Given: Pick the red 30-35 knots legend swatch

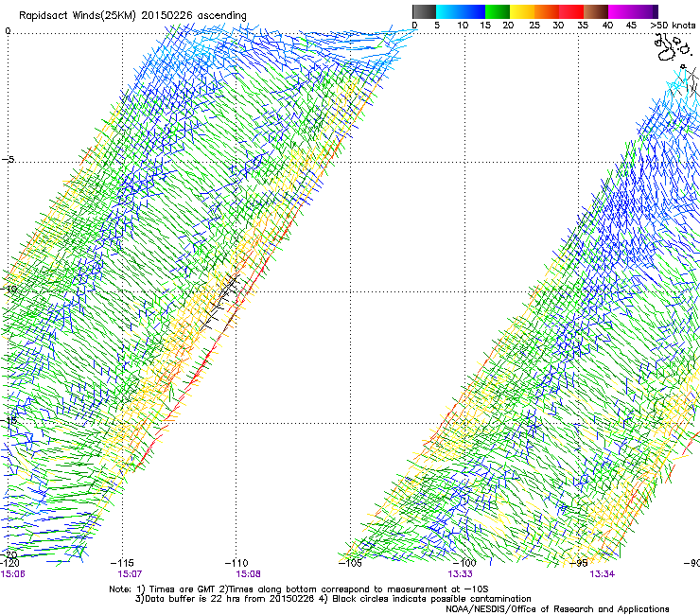Looking at the screenshot, I should pyautogui.click(x=571, y=11).
